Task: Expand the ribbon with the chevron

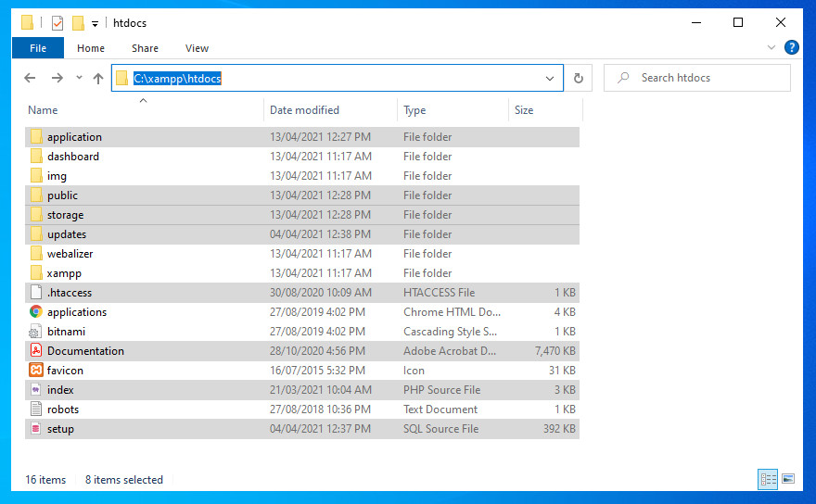Action: (771, 47)
